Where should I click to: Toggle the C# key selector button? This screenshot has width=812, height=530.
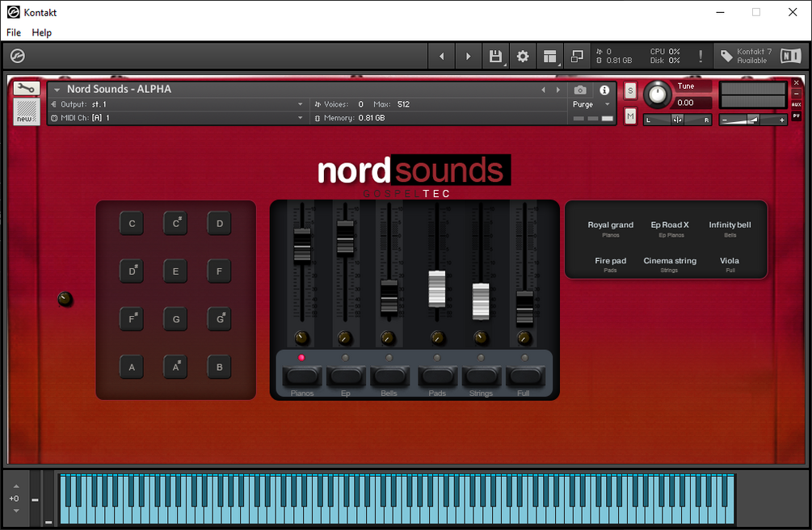(175, 223)
